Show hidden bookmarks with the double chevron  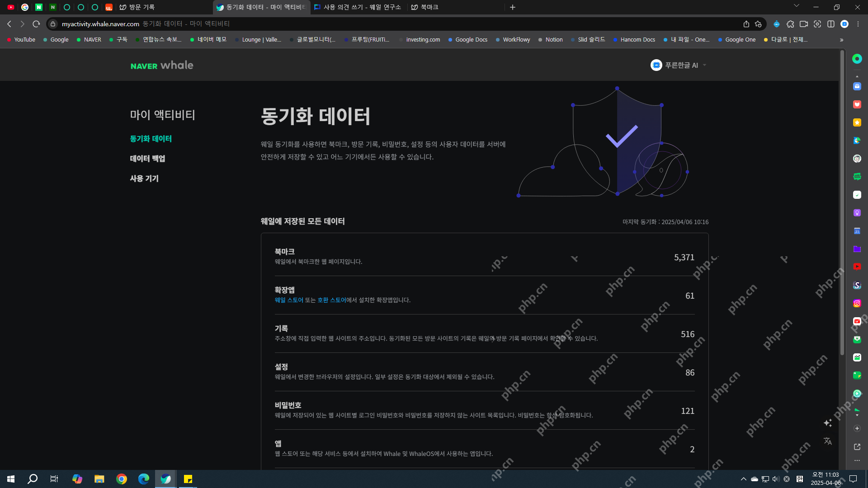pos(841,40)
